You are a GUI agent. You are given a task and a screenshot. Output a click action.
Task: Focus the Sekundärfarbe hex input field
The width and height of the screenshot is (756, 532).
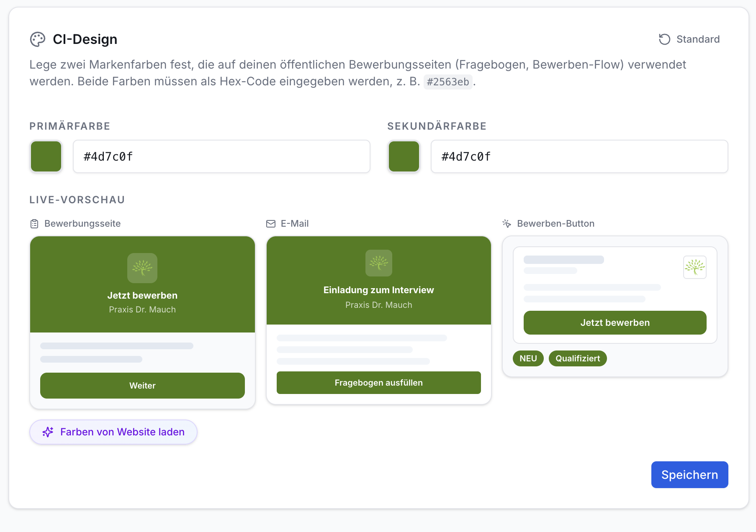click(x=579, y=156)
